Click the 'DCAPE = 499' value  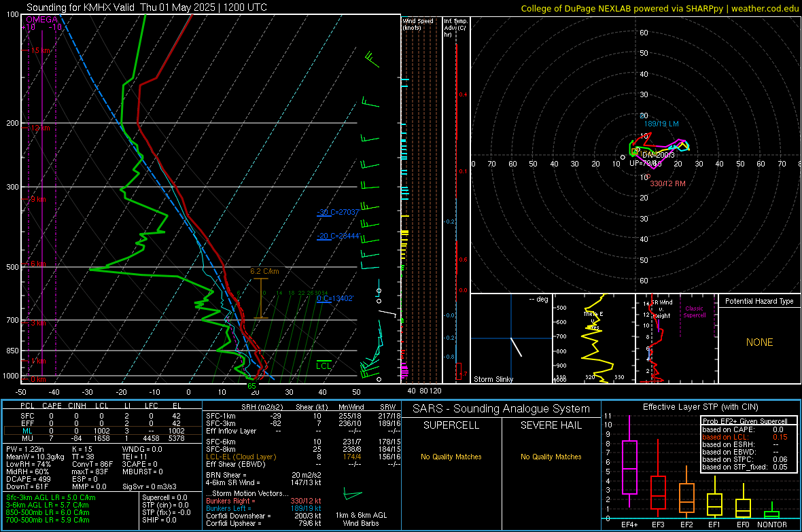pos(28,479)
